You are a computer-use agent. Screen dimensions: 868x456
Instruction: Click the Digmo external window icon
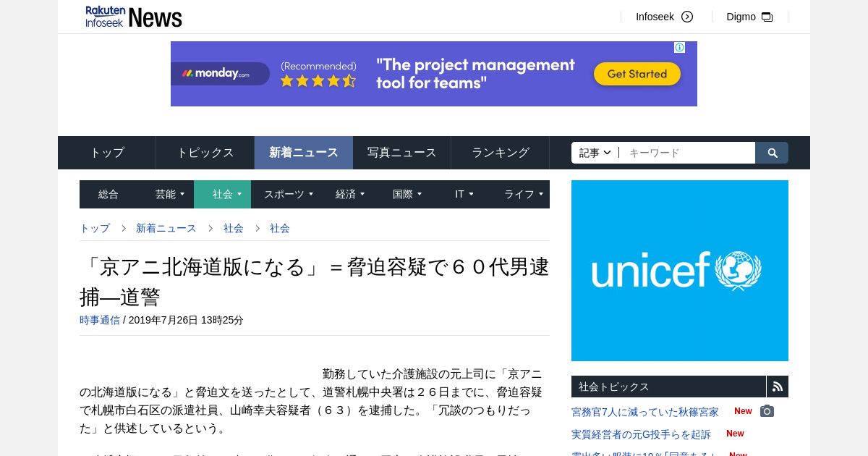coord(767,17)
